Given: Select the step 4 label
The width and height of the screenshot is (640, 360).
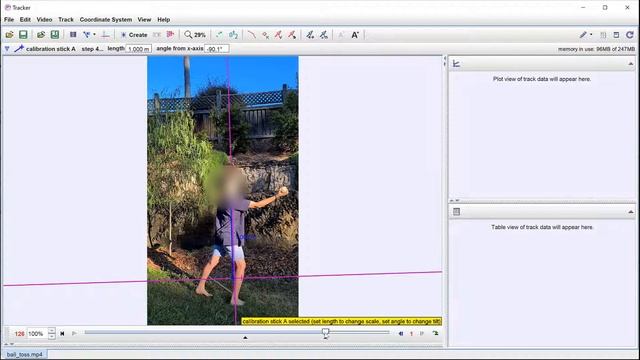Looking at the screenshot, I should pos(92,49).
